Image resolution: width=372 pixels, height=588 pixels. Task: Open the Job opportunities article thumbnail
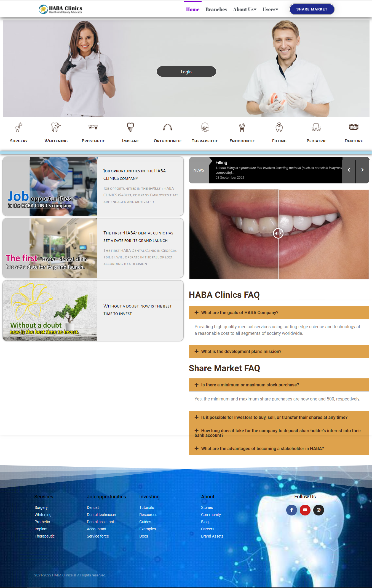coord(50,186)
